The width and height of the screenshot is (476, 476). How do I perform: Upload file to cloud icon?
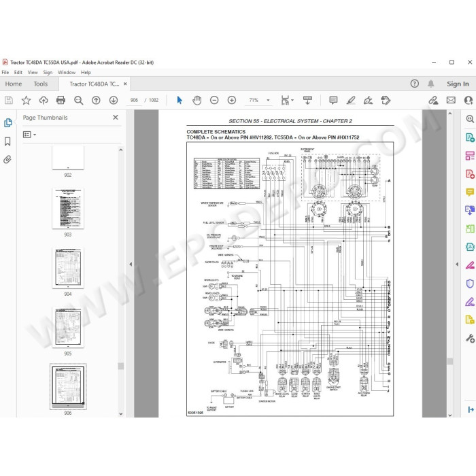click(x=44, y=100)
